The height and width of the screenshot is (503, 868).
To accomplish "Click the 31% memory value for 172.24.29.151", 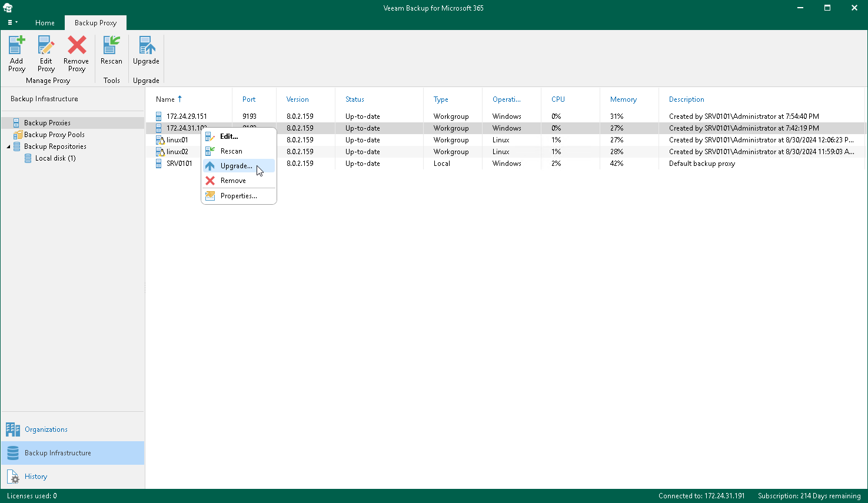I will click(x=617, y=116).
